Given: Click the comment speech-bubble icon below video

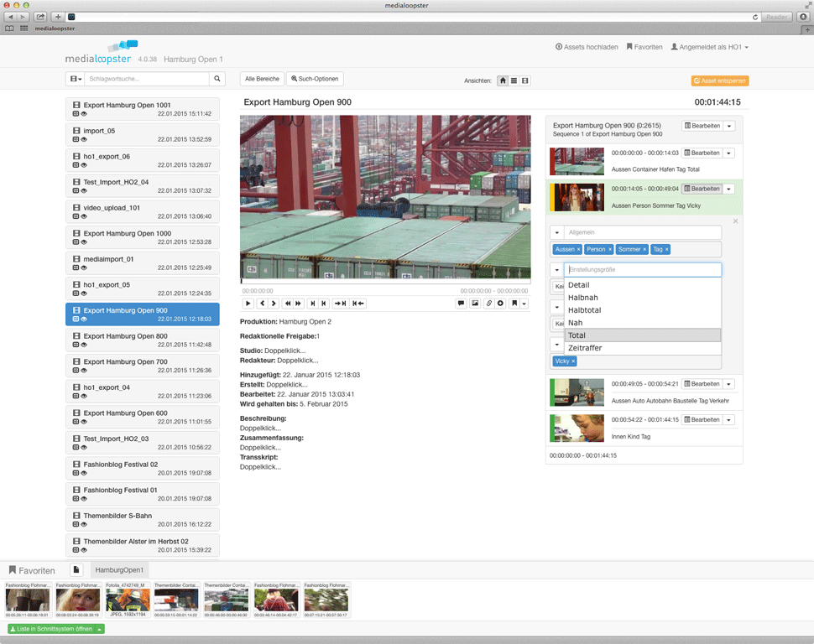Looking at the screenshot, I should [x=461, y=304].
